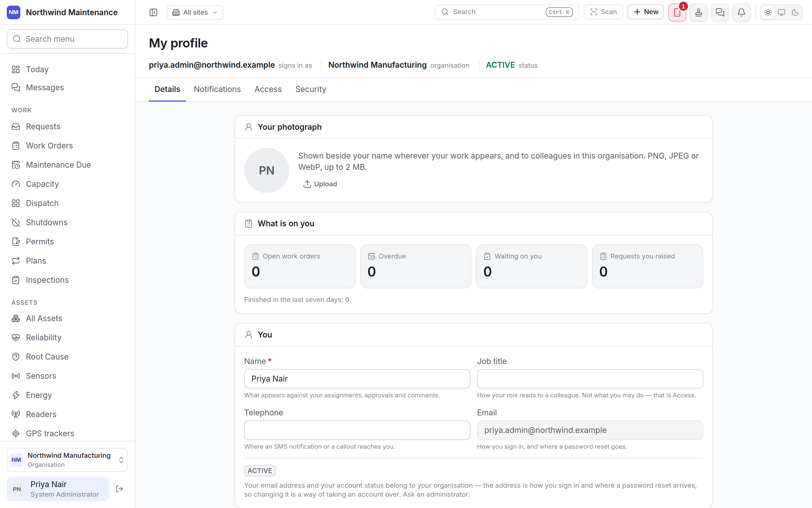
Task: Open Capacity in the sidebar
Action: tap(67, 184)
